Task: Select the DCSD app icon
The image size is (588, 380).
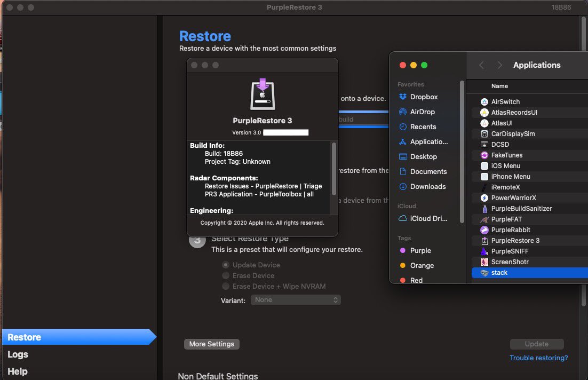Action: pos(484,145)
